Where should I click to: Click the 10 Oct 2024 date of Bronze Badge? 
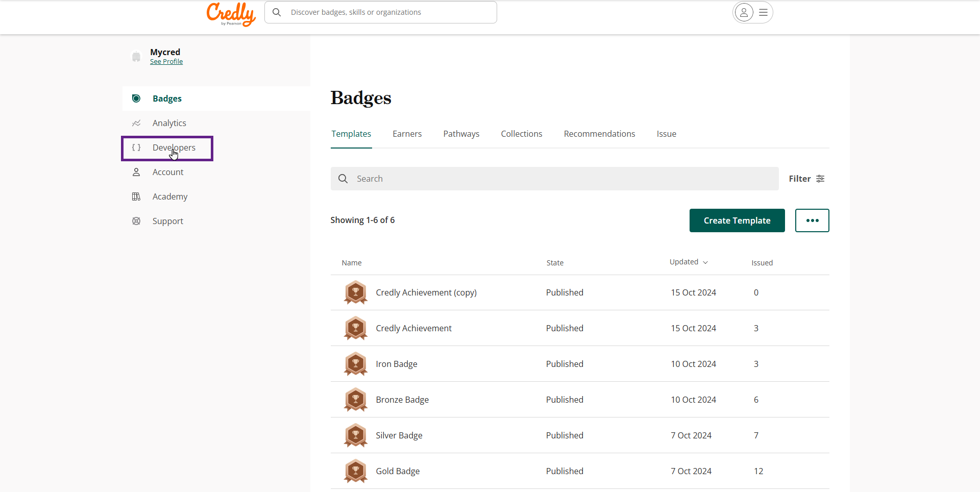pos(693,400)
